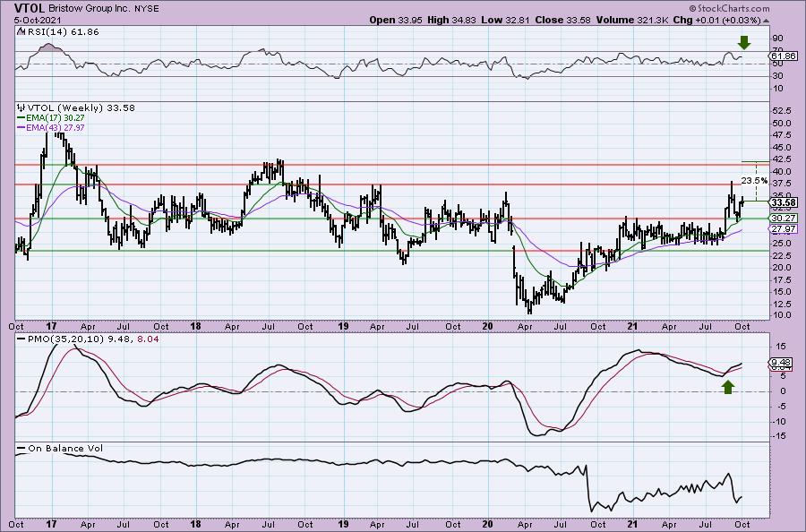Click the 5-Oct-2021 chart date
806x532 pixels.
tap(38, 20)
